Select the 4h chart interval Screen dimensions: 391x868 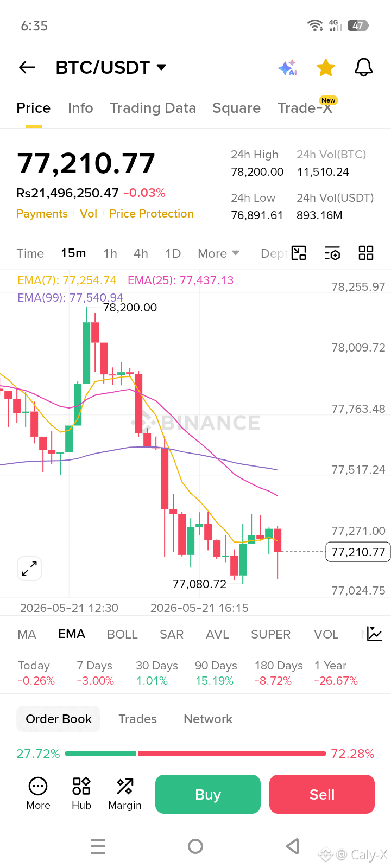pos(141,253)
